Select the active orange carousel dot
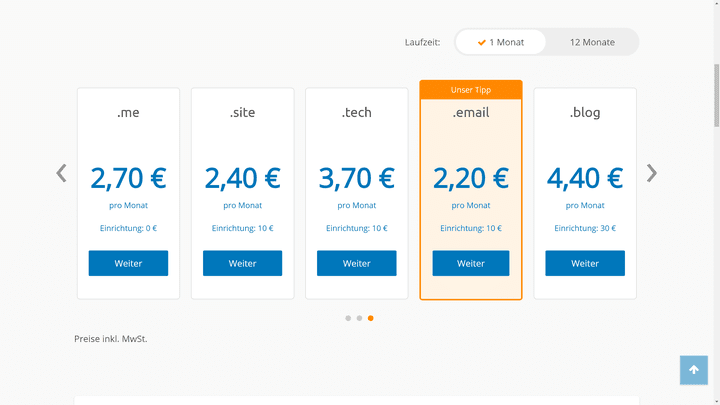This screenshot has height=405, width=720. click(371, 318)
